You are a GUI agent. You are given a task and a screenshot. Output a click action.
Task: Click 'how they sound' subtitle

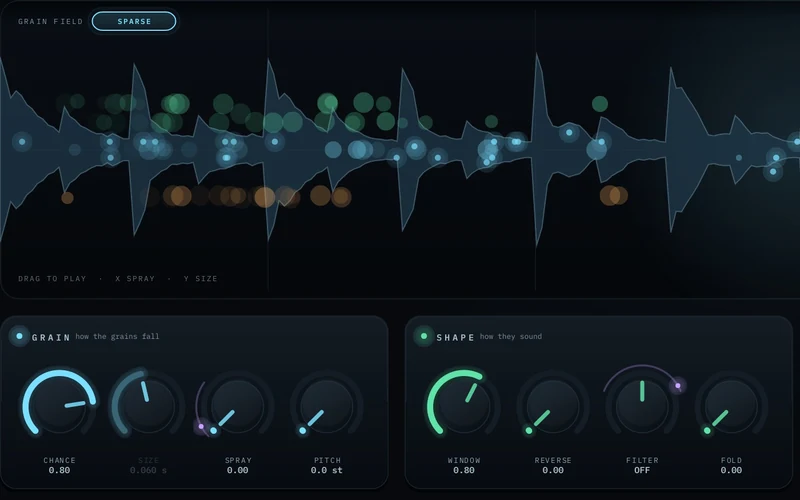tap(511, 336)
